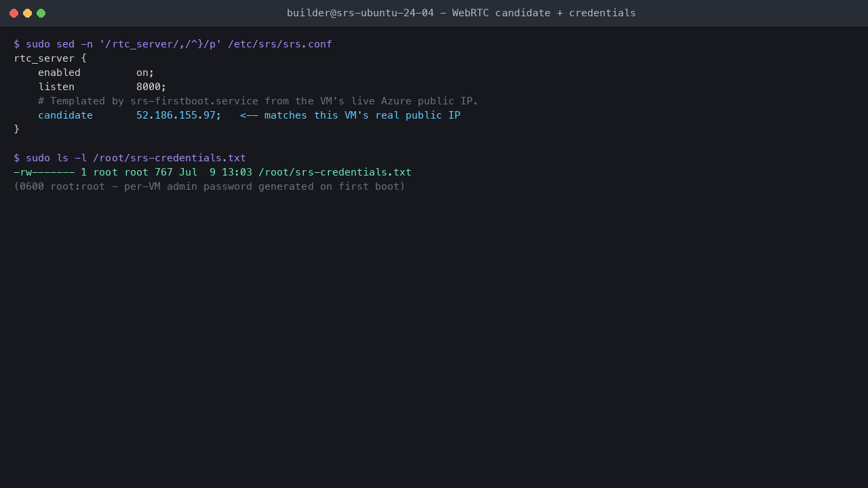Click the 'listen 8000;' config line
Screen dimensions: 868x488
click(102, 87)
